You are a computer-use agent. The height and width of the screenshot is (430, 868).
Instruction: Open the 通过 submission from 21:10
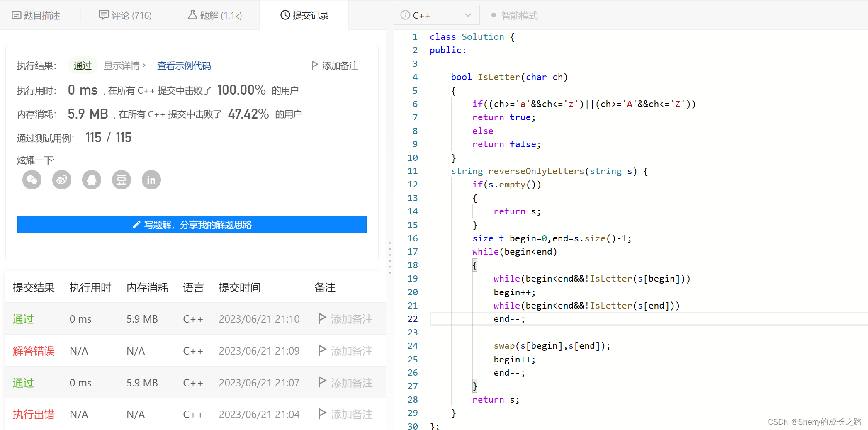pyautogui.click(x=23, y=319)
